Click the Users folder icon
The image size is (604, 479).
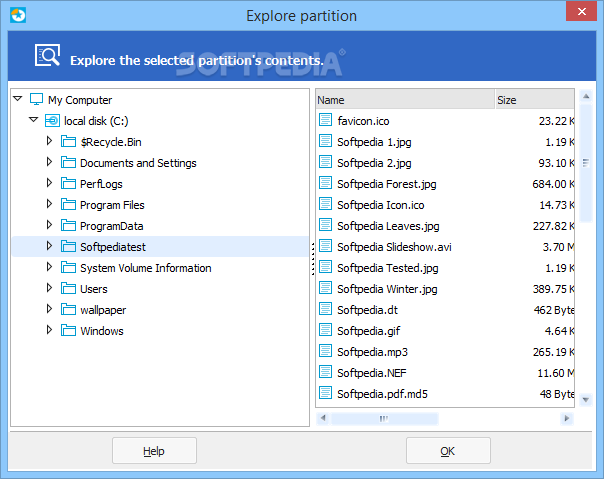tap(68, 289)
